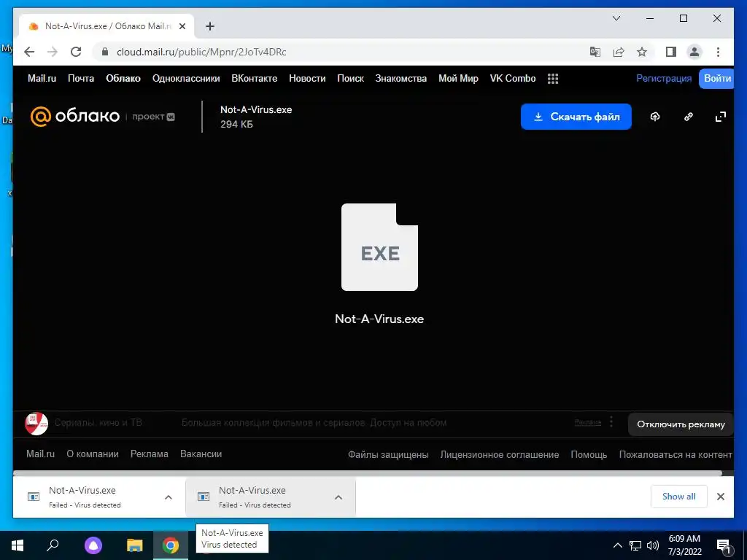
Task: Click the Регистрация link
Action: point(664,79)
